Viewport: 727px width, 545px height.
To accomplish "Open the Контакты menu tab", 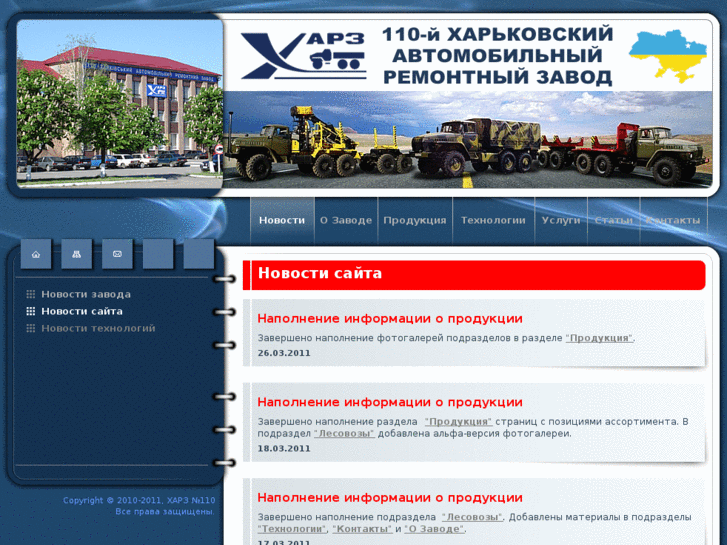I will (x=673, y=220).
